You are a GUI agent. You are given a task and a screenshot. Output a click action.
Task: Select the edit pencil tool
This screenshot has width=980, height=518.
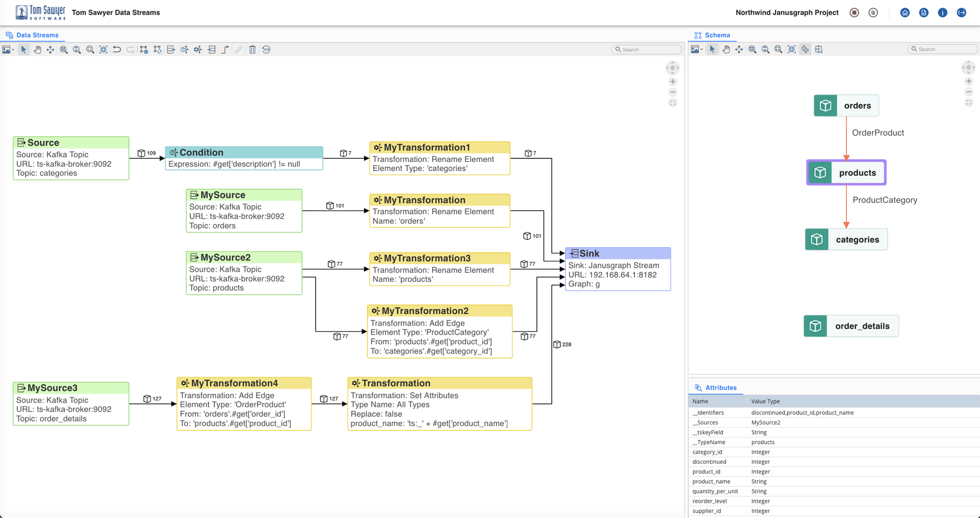click(238, 50)
